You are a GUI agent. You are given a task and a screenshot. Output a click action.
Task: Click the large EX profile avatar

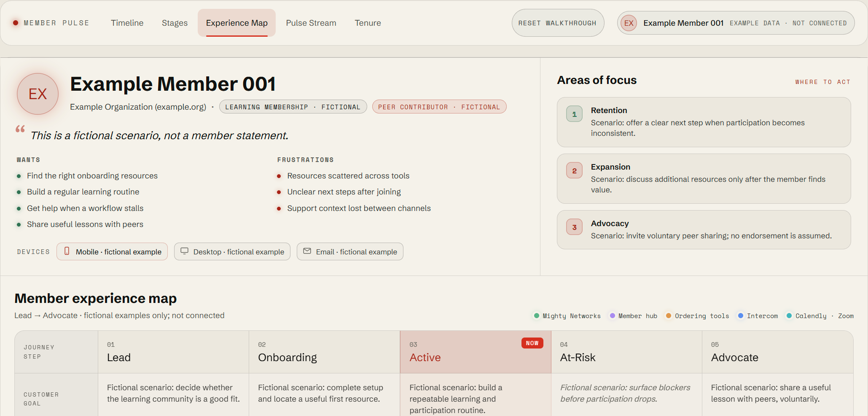[x=38, y=94]
